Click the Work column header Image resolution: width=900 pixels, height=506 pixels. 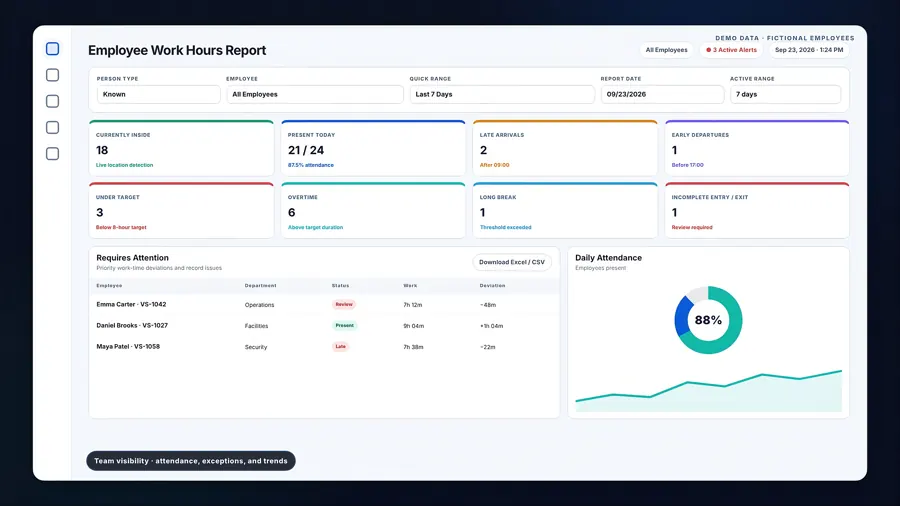tap(410, 285)
